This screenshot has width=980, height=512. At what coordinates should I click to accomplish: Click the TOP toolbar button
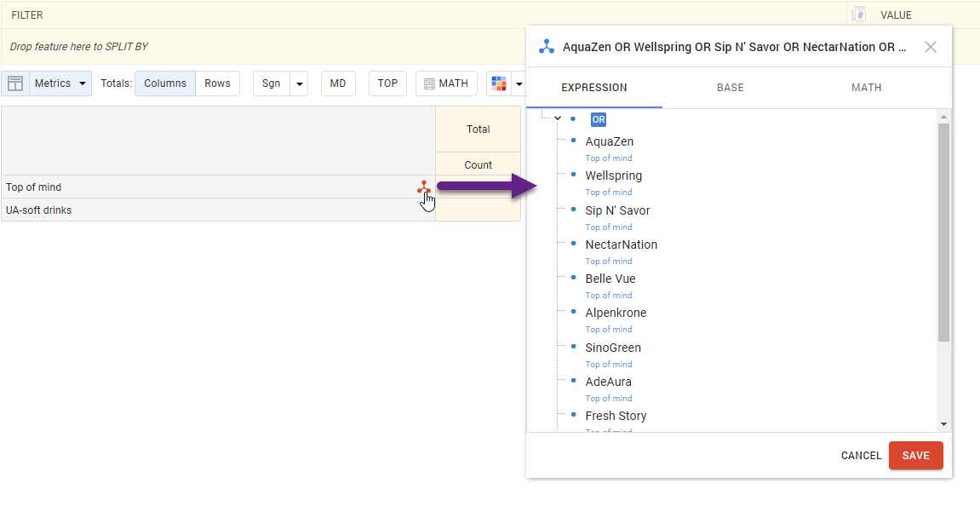tap(387, 83)
